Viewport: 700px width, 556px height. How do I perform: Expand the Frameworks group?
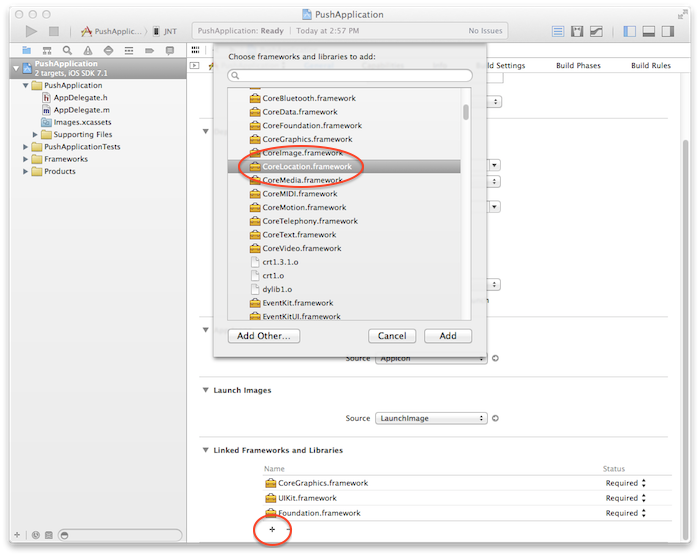click(25, 159)
